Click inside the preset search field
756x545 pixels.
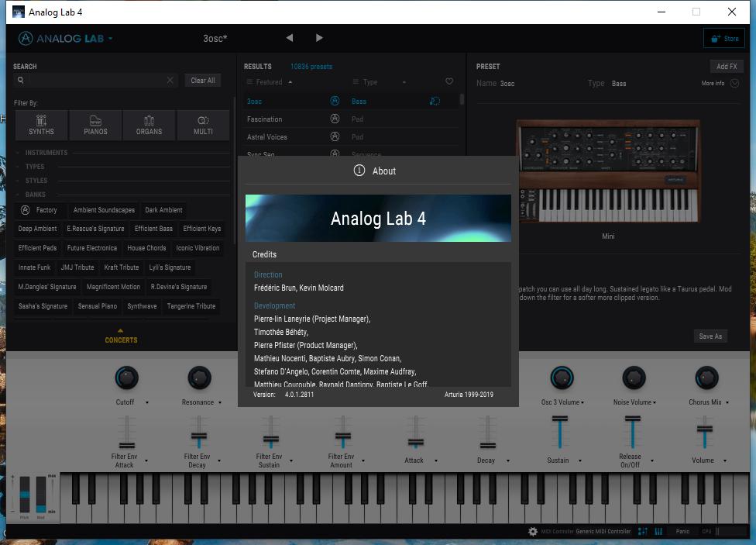click(x=95, y=80)
